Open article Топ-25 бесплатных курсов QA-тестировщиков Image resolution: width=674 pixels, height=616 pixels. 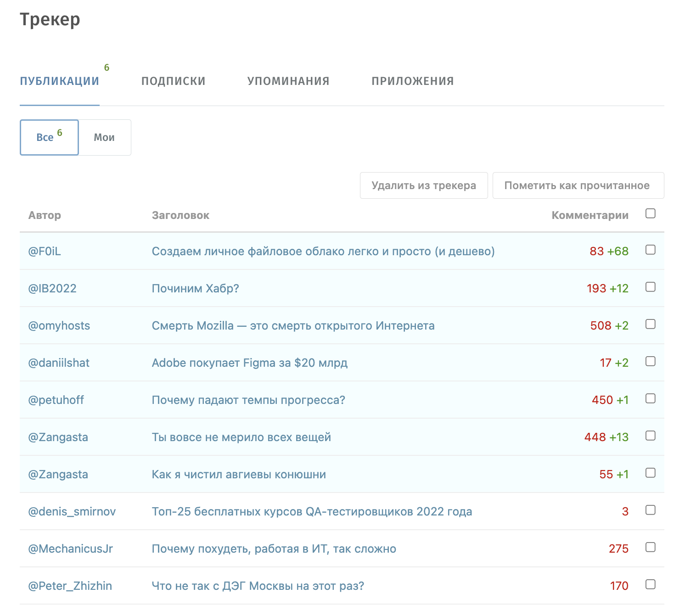(x=312, y=511)
